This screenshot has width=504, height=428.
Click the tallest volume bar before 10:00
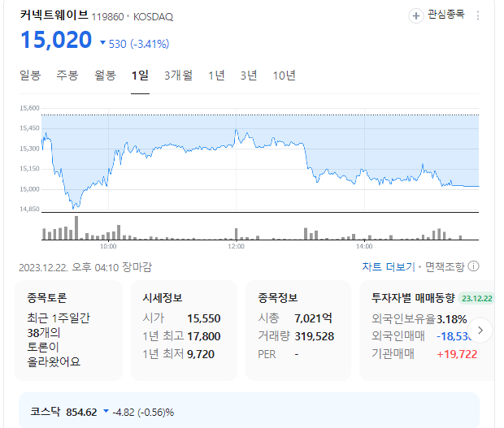coord(76,227)
